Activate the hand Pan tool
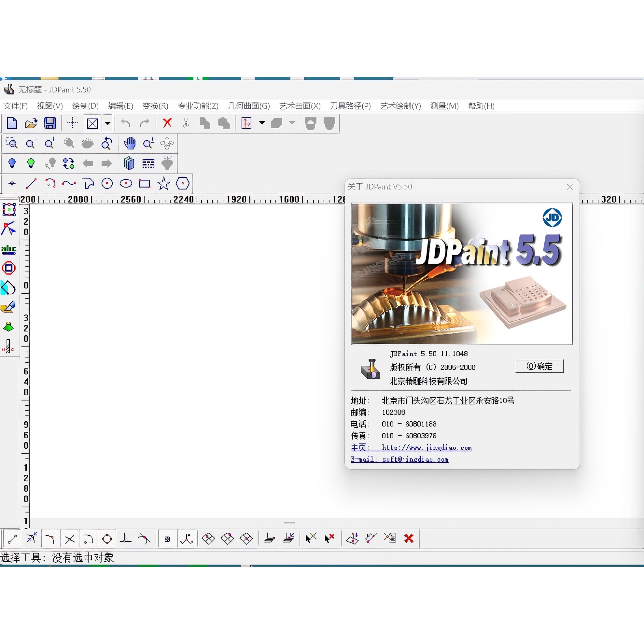The image size is (644, 644). [130, 143]
